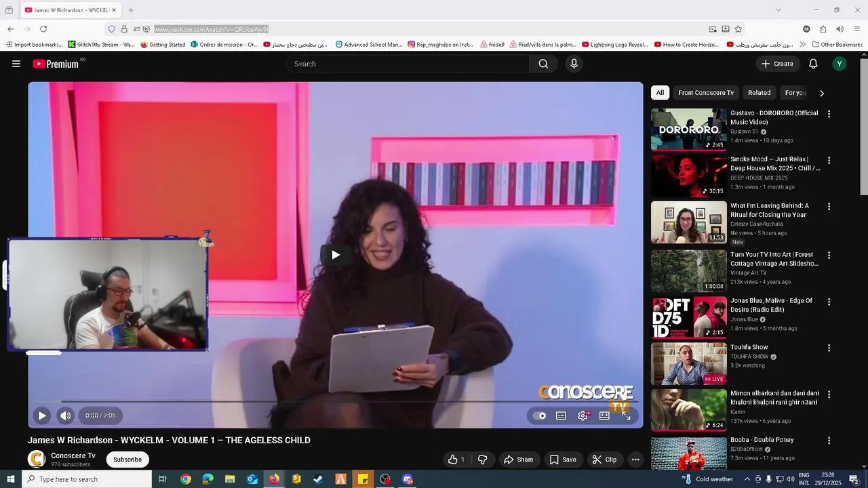Open Glitch1ttv Stream bookmark
Image resolution: width=868 pixels, height=488 pixels.
click(102, 45)
